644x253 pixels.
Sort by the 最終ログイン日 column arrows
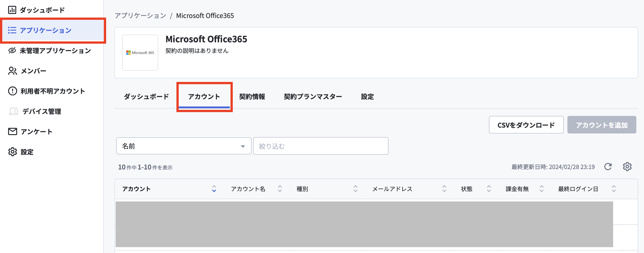click(x=614, y=189)
